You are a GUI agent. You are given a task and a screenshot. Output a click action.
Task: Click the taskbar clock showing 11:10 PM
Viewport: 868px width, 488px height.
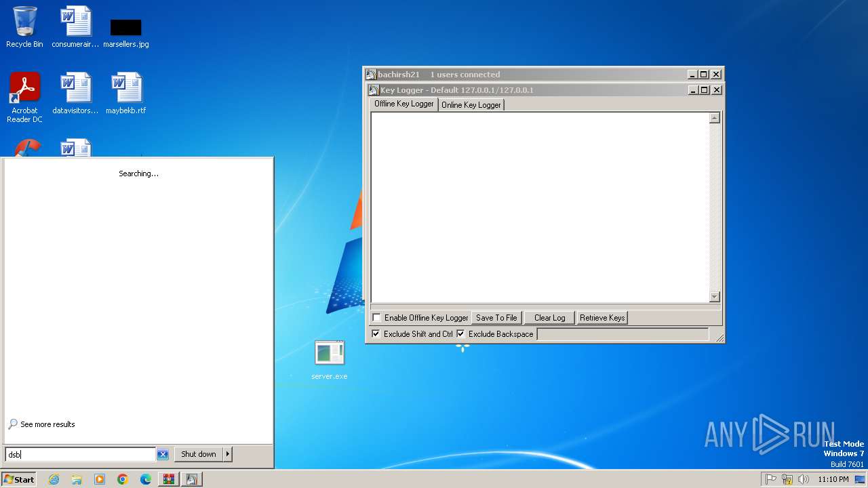[x=833, y=479]
